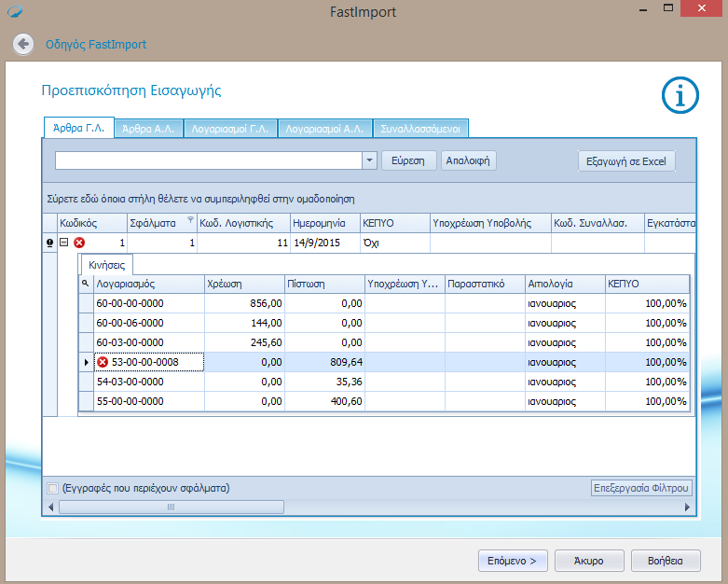Viewport: 728px width, 584px height.
Task: Click the current-row arrow beside 53-00-00-0008
Action: point(86,362)
